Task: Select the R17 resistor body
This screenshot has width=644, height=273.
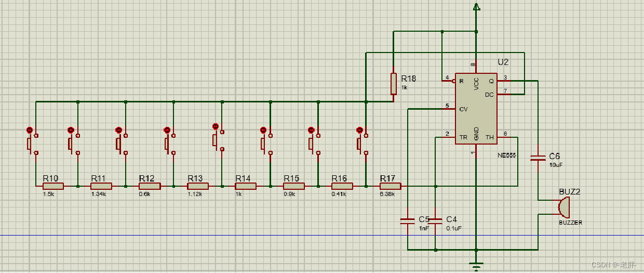Action: coord(391,186)
